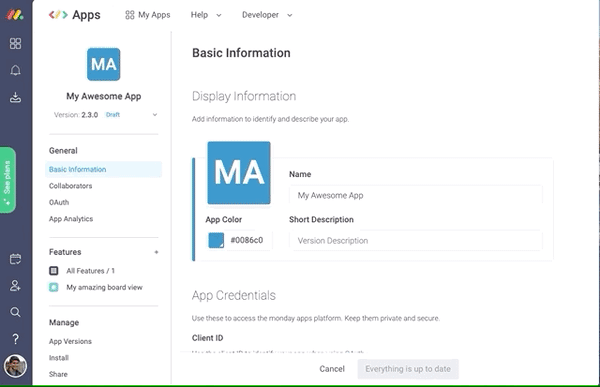Select All Features / 1
The height and width of the screenshot is (387, 600).
click(x=90, y=271)
